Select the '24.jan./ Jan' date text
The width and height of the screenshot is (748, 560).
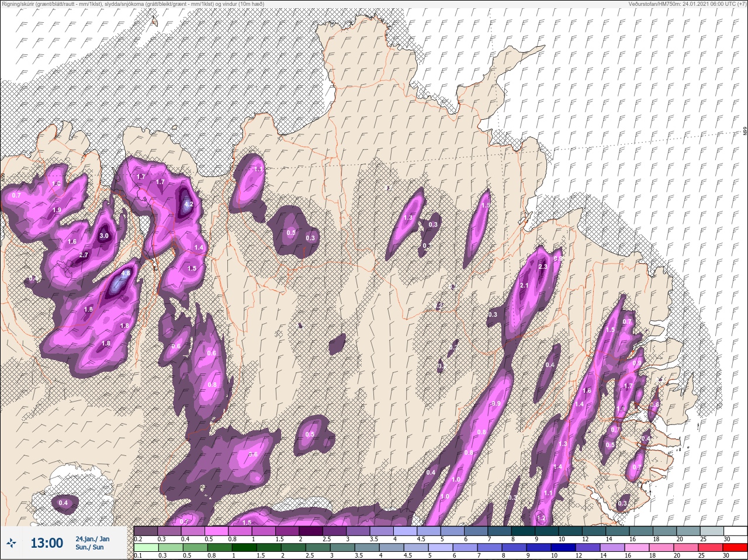92,539
